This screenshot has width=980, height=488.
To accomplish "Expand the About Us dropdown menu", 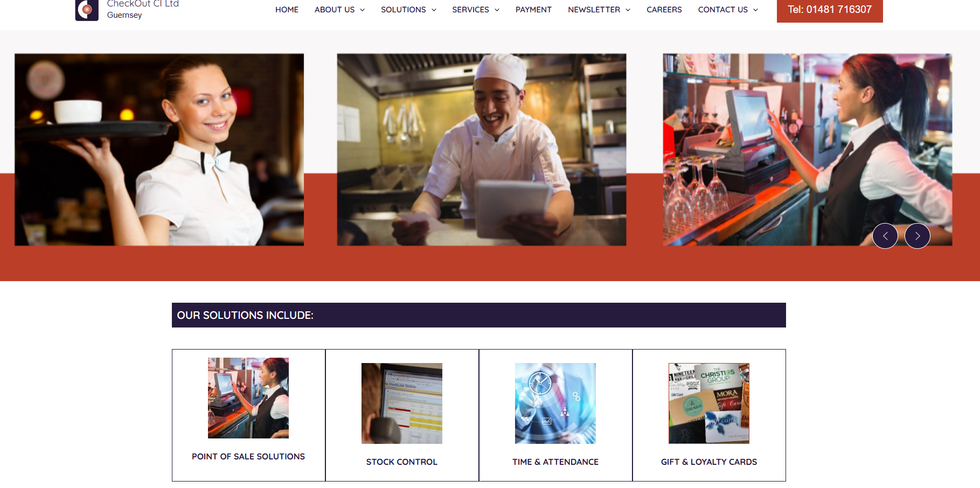I will point(339,10).
